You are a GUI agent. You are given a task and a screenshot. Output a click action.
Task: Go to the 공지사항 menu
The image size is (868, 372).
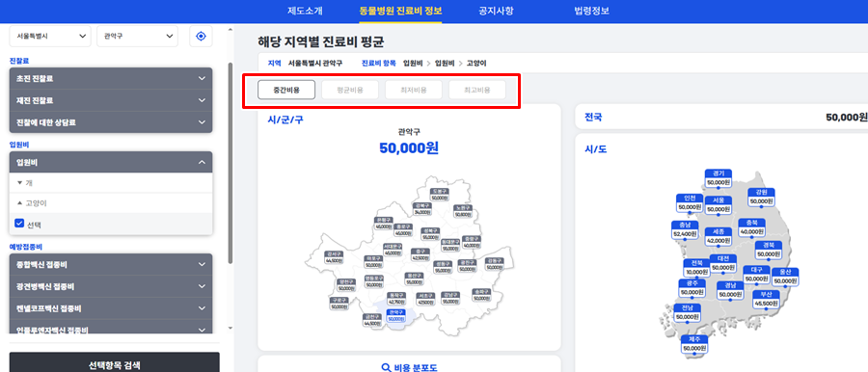(x=496, y=11)
